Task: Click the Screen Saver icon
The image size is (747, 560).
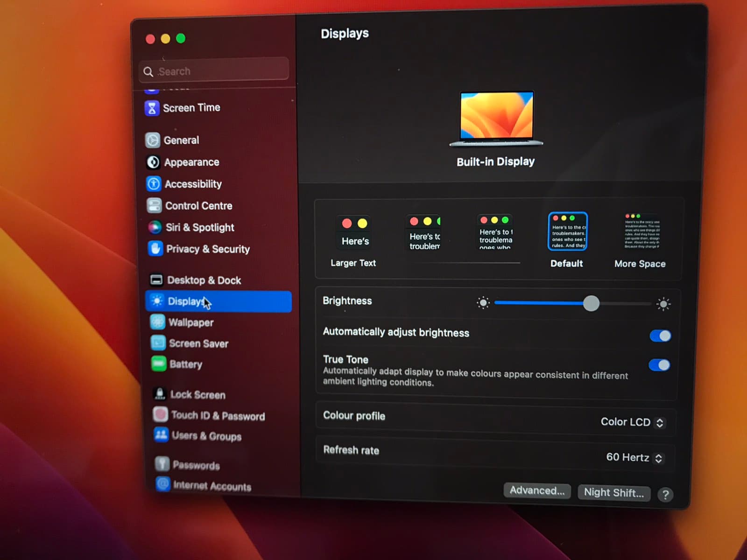Action: pyautogui.click(x=158, y=343)
